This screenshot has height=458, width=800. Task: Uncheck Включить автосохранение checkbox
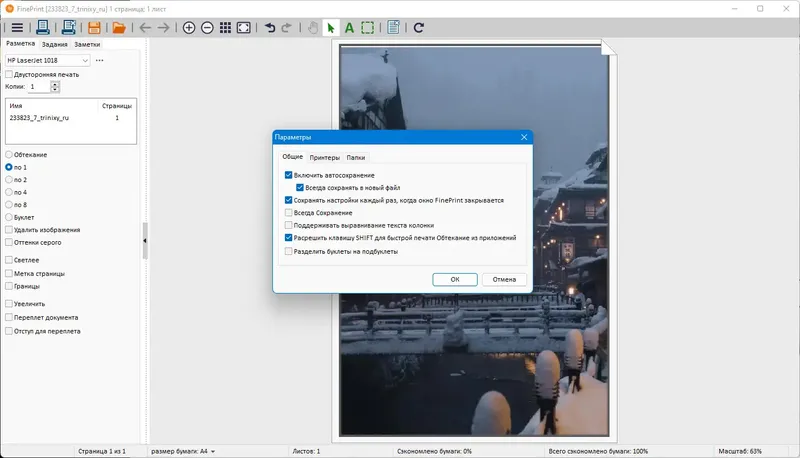pyautogui.click(x=289, y=176)
